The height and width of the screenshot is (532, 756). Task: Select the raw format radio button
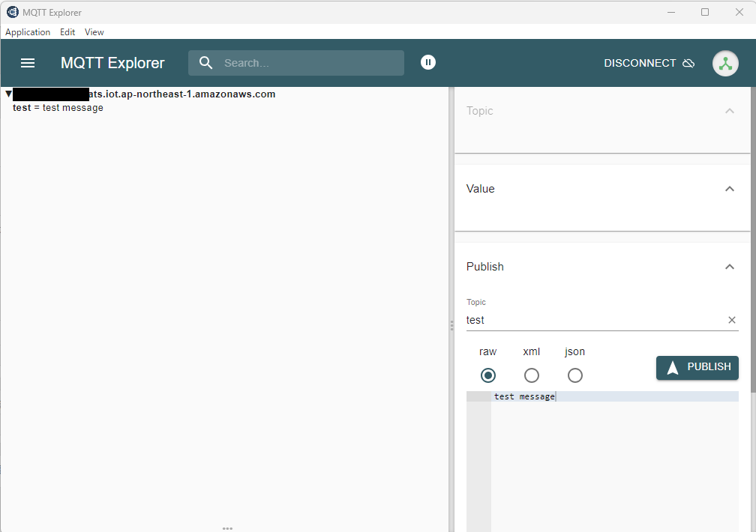pos(488,375)
